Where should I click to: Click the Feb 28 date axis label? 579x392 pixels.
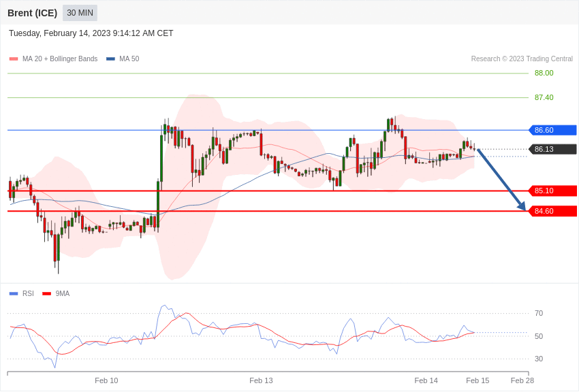[x=522, y=380]
